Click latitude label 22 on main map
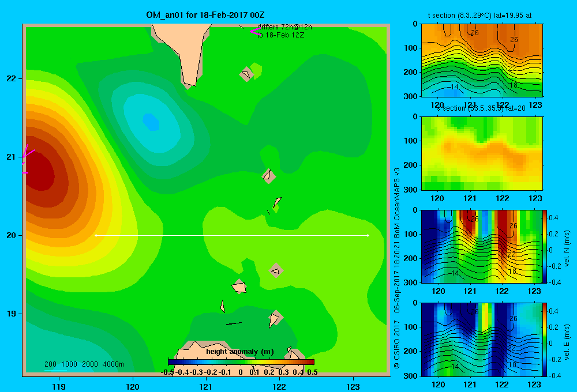 pyautogui.click(x=12, y=79)
